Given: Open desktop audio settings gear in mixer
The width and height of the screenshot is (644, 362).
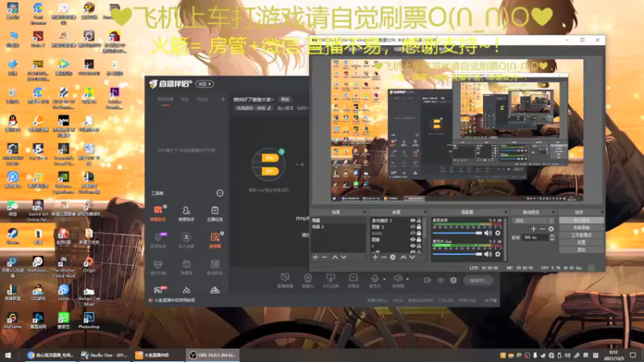Looking at the screenshot, I should (497, 232).
